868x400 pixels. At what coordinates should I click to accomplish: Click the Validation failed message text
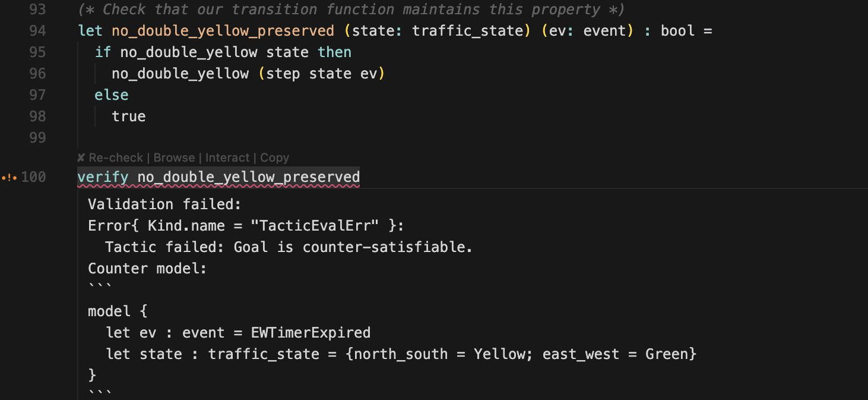coord(163,204)
